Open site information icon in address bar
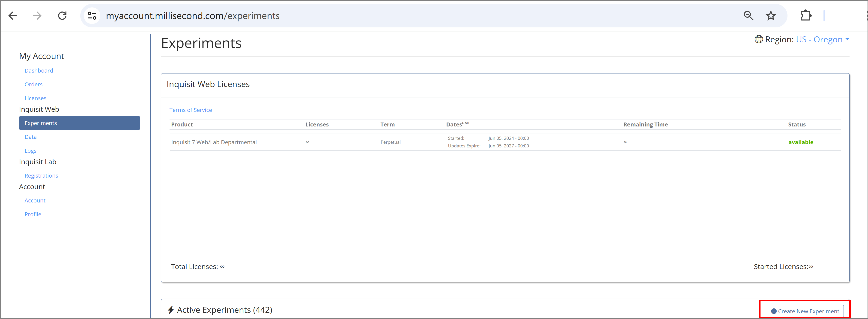Screen dimensions: 868x319 92,16
